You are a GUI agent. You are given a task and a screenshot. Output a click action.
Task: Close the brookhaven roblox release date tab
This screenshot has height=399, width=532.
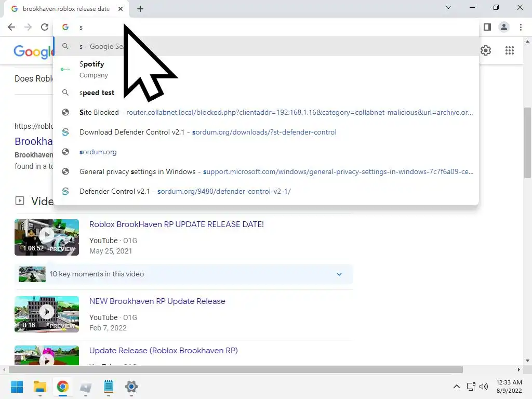click(x=121, y=9)
